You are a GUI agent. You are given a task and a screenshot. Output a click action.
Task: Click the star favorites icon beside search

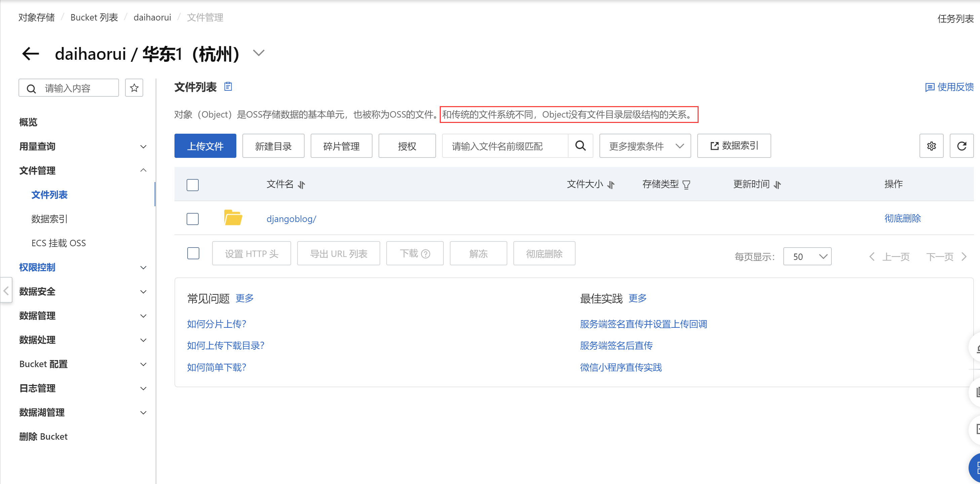[x=134, y=88]
